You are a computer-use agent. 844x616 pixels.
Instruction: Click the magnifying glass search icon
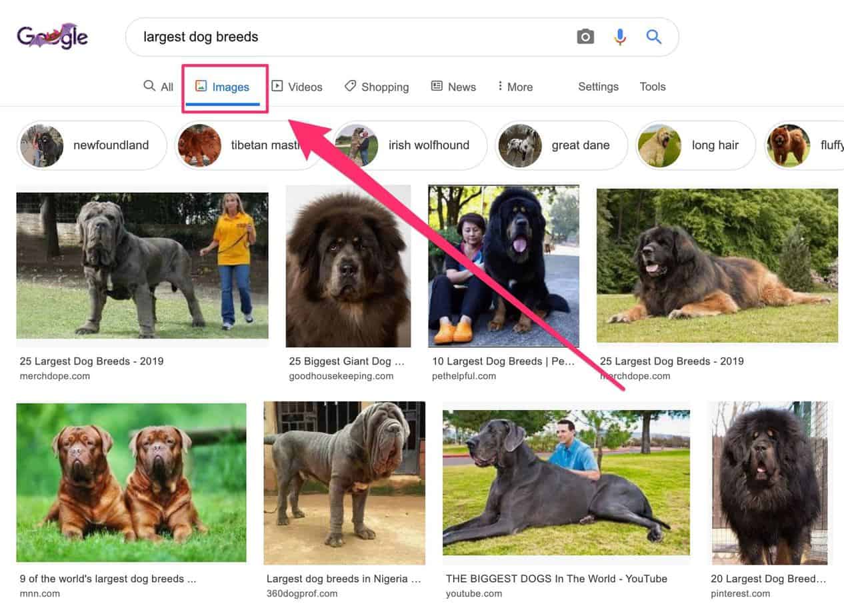click(x=653, y=37)
